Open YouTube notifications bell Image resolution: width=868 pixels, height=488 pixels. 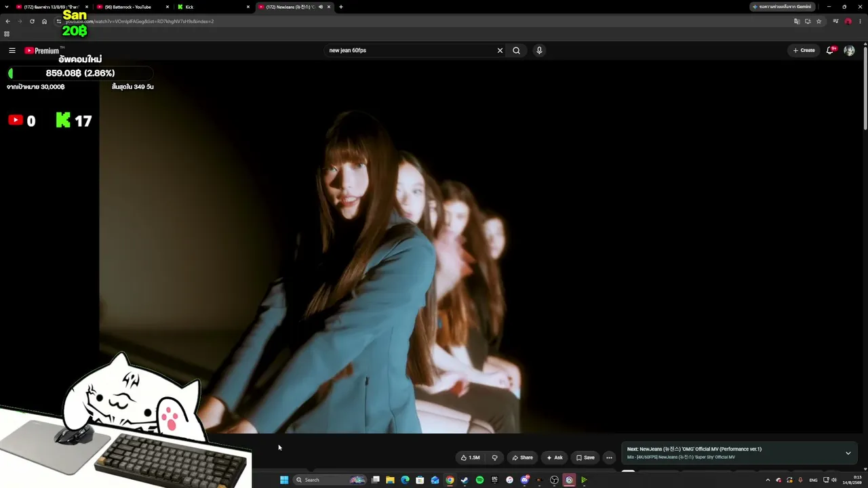[x=830, y=50]
